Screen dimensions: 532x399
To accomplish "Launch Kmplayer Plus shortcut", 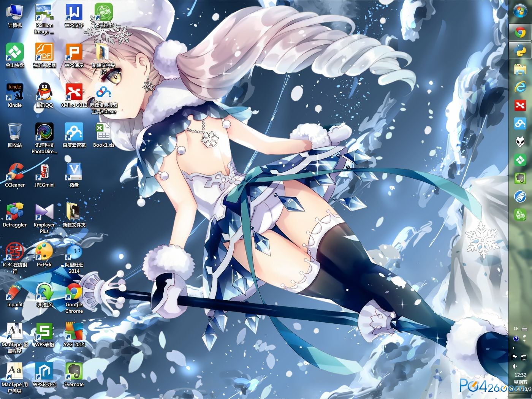I will point(44,218).
